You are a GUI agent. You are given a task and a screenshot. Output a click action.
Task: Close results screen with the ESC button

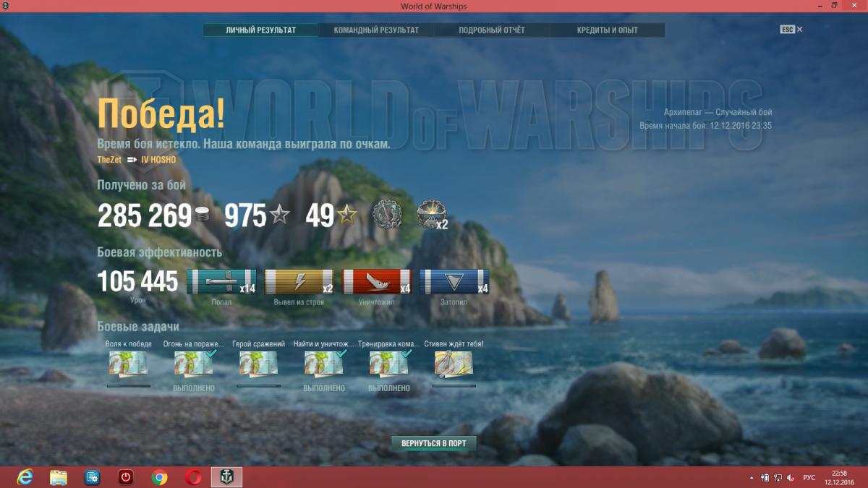791,30
